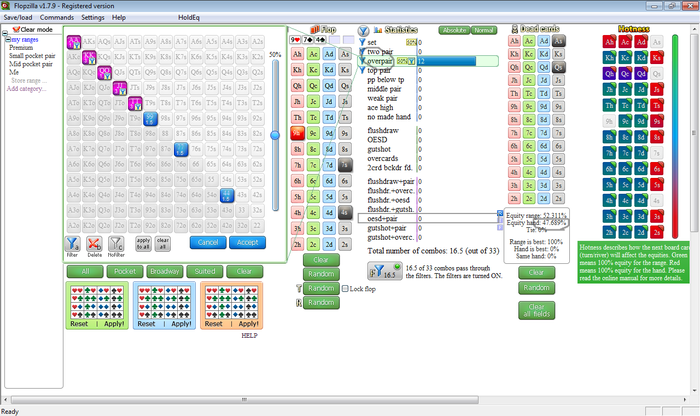This screenshot has width=700, height=416.
Task: Click Apply! on the orange suit panel
Action: [248, 324]
